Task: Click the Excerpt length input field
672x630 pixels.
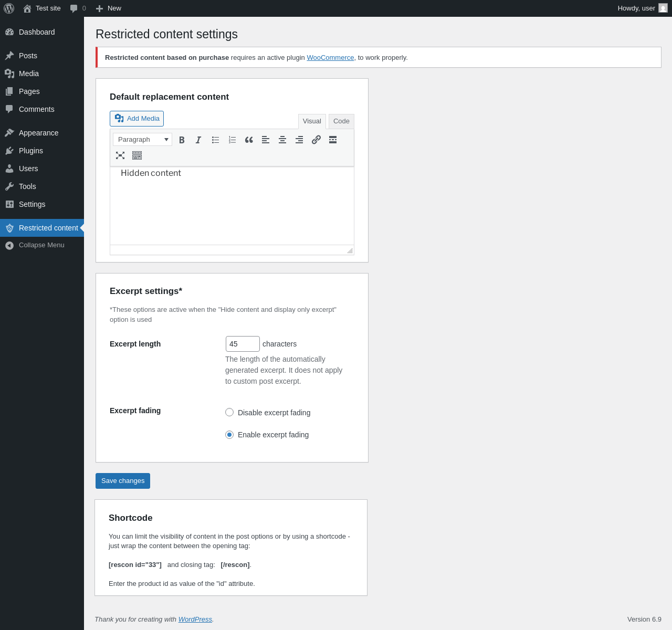Action: [x=243, y=344]
